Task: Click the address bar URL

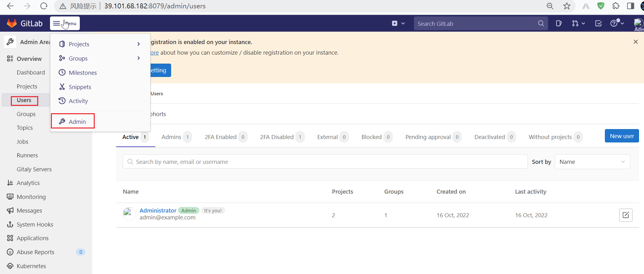Action: pos(155,6)
